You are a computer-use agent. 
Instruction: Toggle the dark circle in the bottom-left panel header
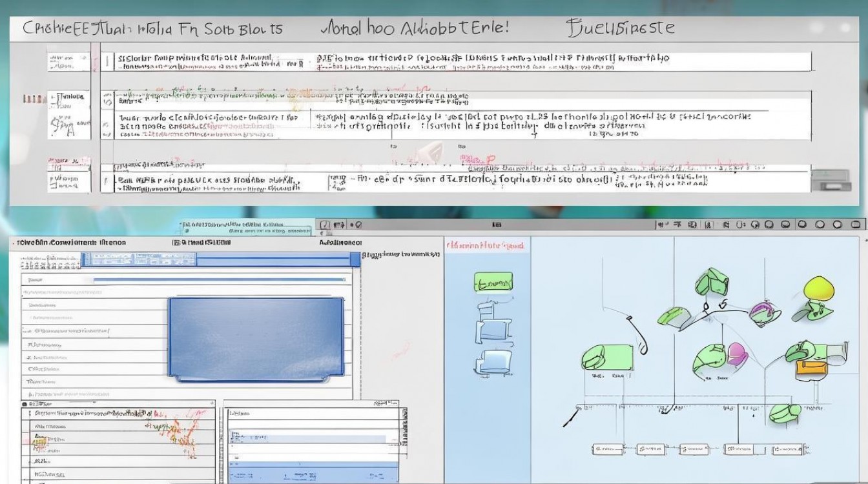coord(25,404)
